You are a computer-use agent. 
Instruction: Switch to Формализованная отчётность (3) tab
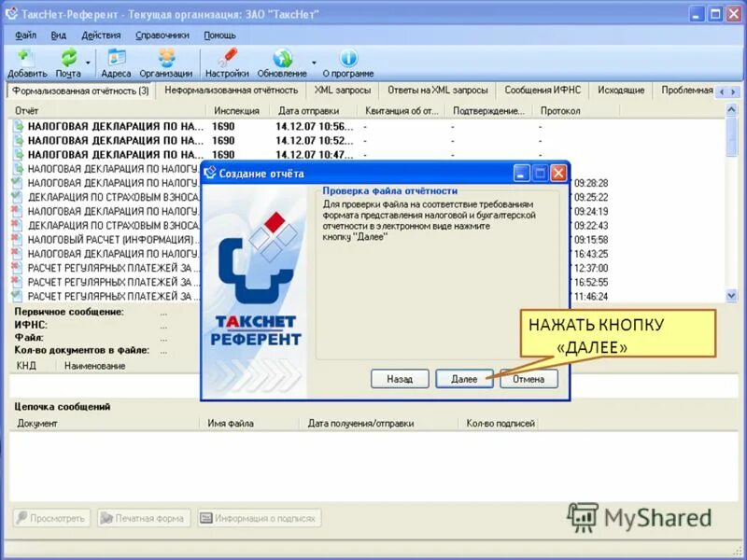point(80,91)
